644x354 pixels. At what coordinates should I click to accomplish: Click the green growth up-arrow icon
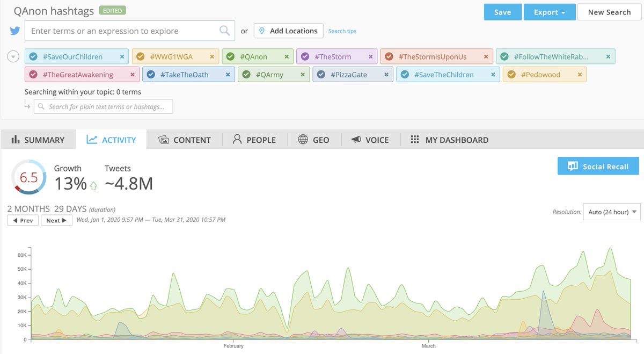(x=93, y=186)
